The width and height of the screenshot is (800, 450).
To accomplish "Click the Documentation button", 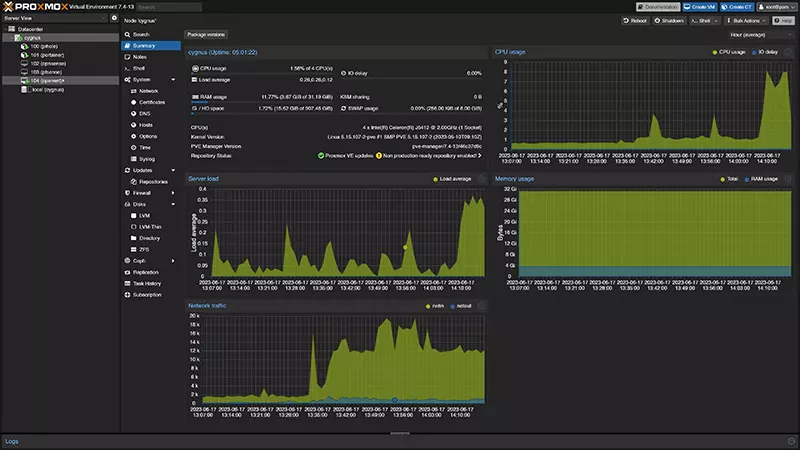I will coord(658,7).
